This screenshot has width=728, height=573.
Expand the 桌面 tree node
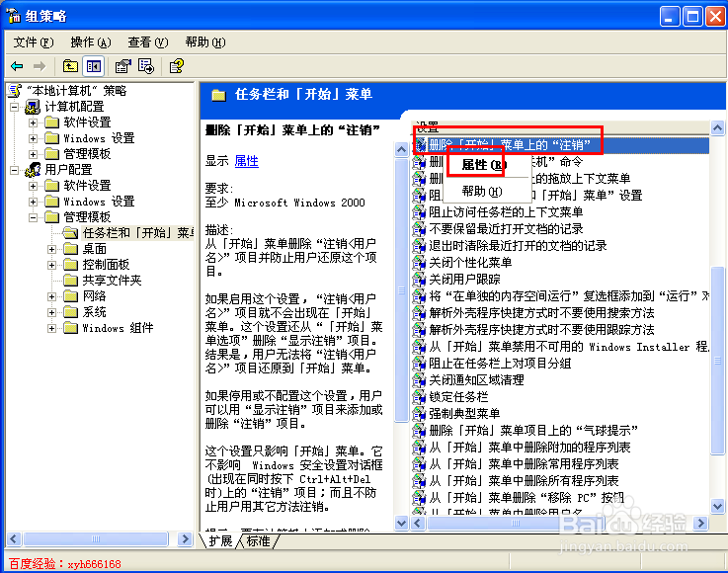click(x=51, y=249)
